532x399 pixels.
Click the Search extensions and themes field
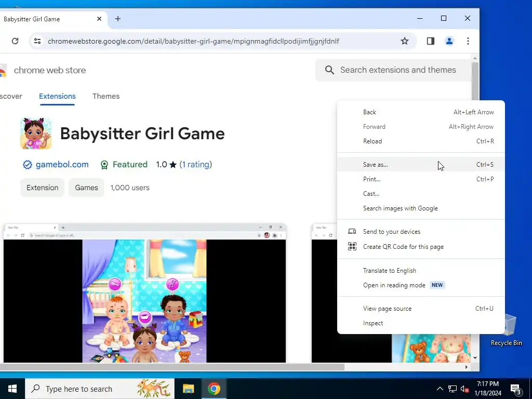pos(394,70)
